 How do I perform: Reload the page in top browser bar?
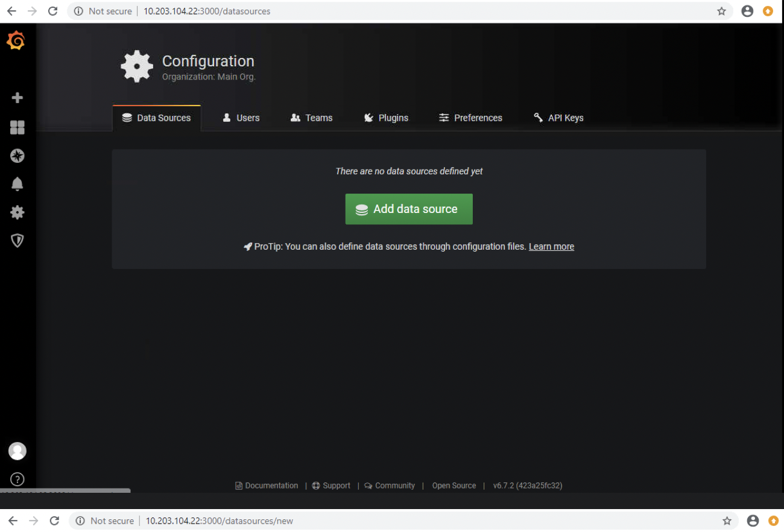[52, 11]
